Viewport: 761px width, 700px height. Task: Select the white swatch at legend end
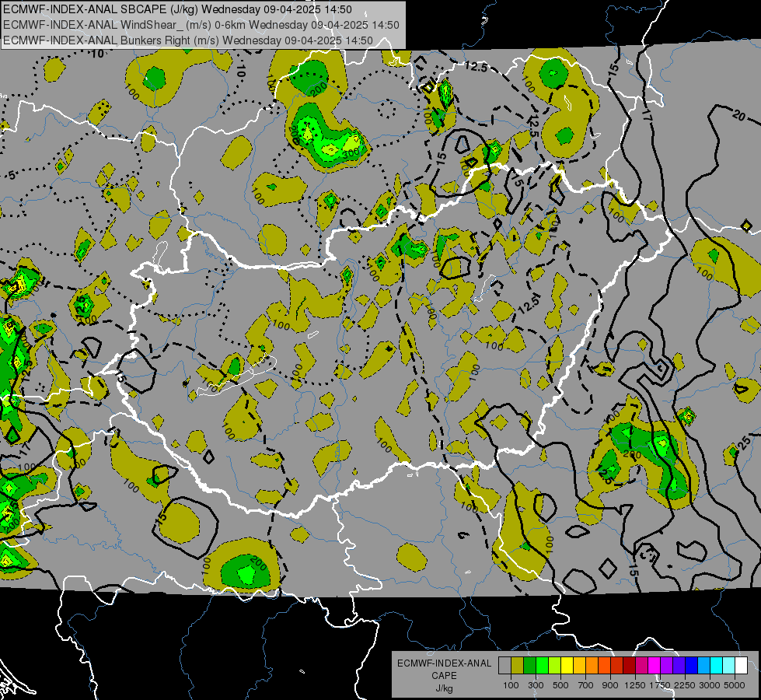(x=741, y=665)
